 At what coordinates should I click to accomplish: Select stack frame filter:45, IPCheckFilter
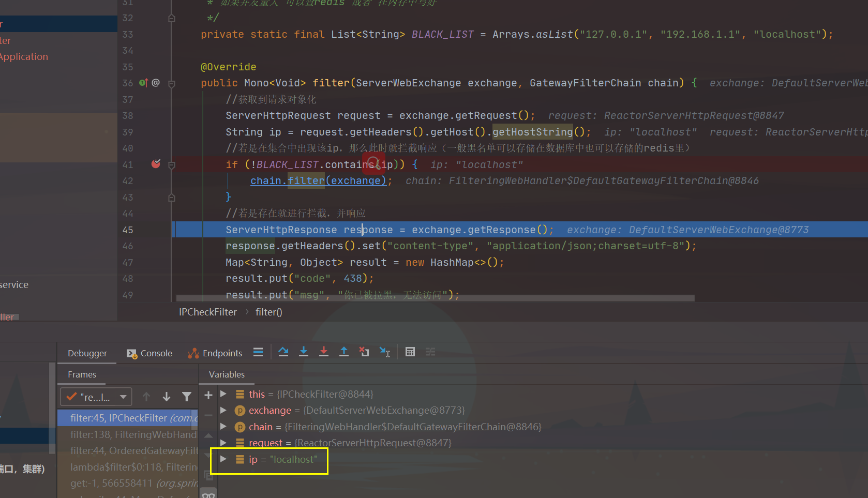pos(127,418)
